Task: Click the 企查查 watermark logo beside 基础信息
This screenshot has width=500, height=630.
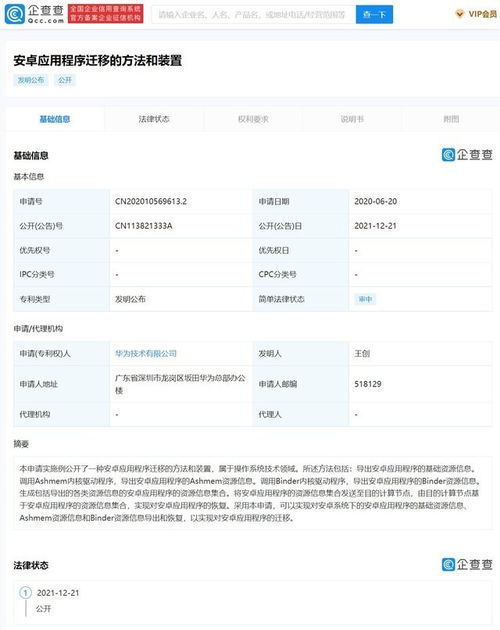Action: click(x=467, y=155)
